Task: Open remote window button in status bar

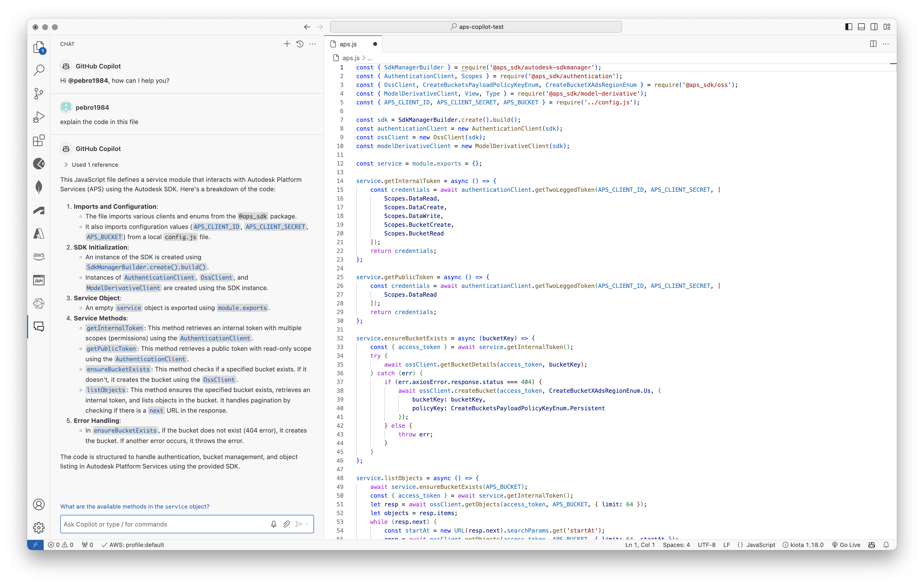Action: pyautogui.click(x=35, y=545)
